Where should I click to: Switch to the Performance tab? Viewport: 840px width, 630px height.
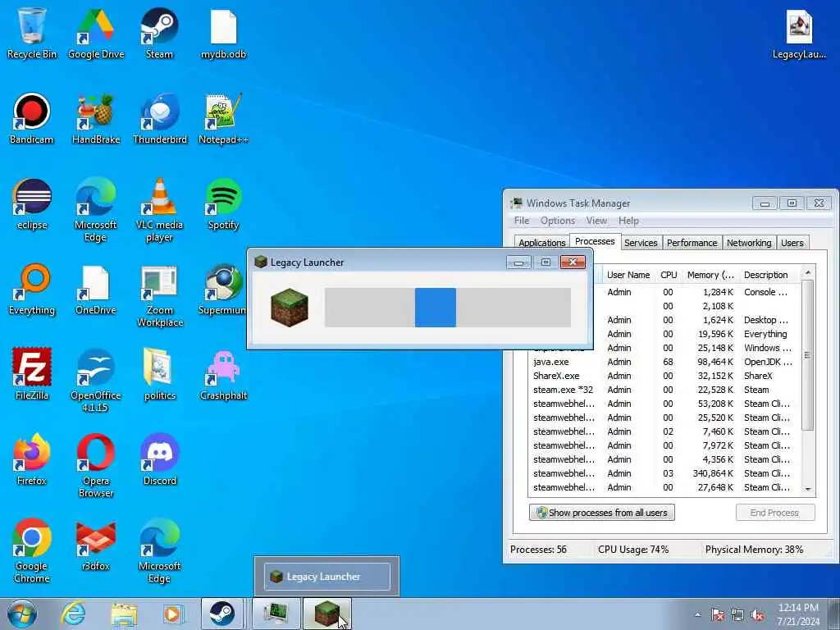pos(692,243)
